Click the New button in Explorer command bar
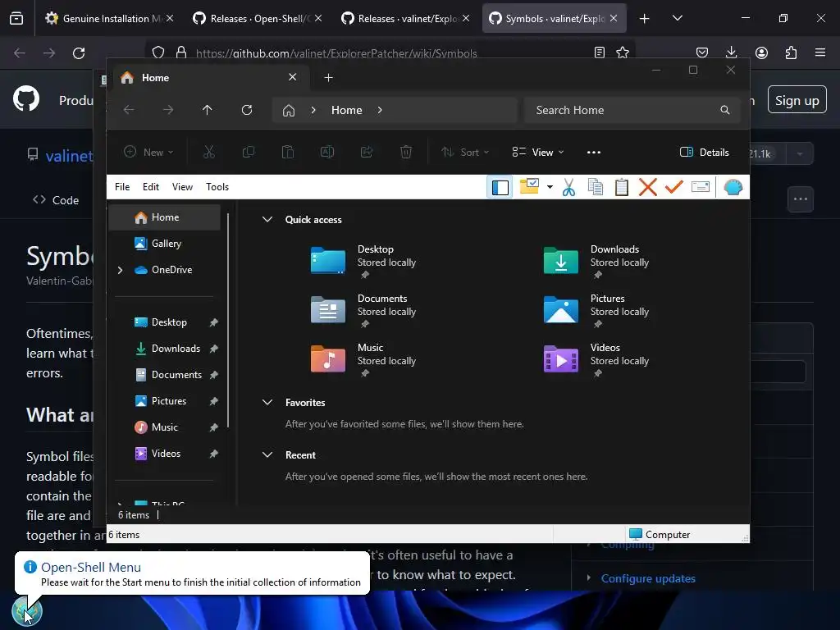The height and width of the screenshot is (630, 840). click(148, 152)
